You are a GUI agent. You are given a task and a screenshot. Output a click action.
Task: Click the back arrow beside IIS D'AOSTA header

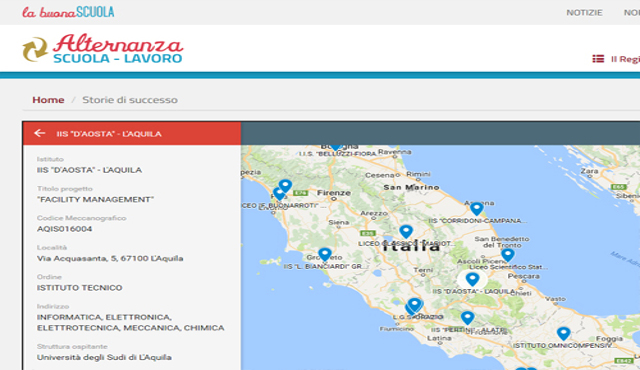pyautogui.click(x=40, y=133)
